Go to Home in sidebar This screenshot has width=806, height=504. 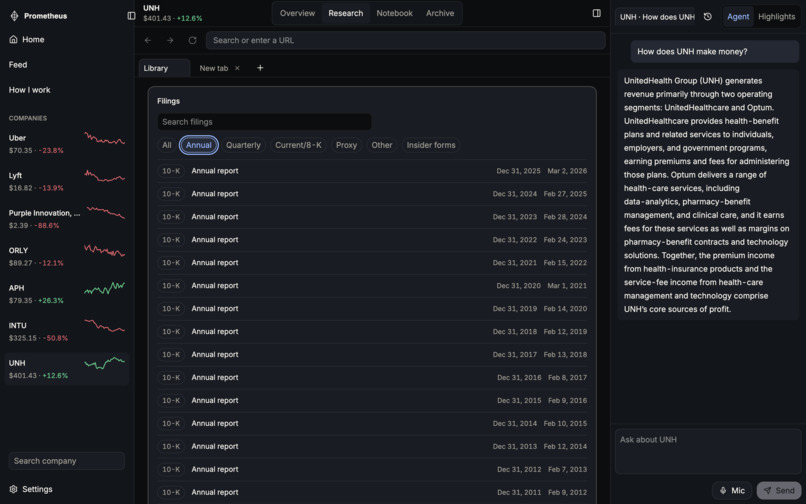click(27, 40)
